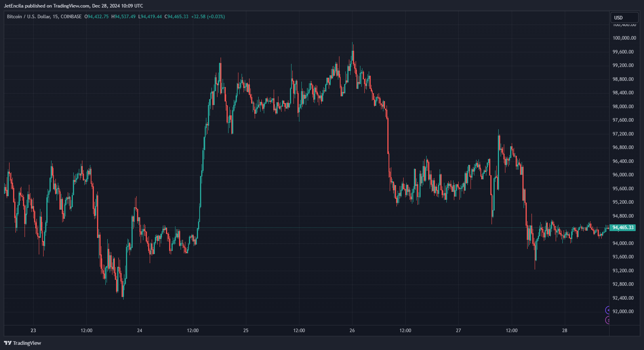Viewport: 644px width, 350px height.
Task: Click the 98,000.00 level on price scale
Action: (623, 107)
